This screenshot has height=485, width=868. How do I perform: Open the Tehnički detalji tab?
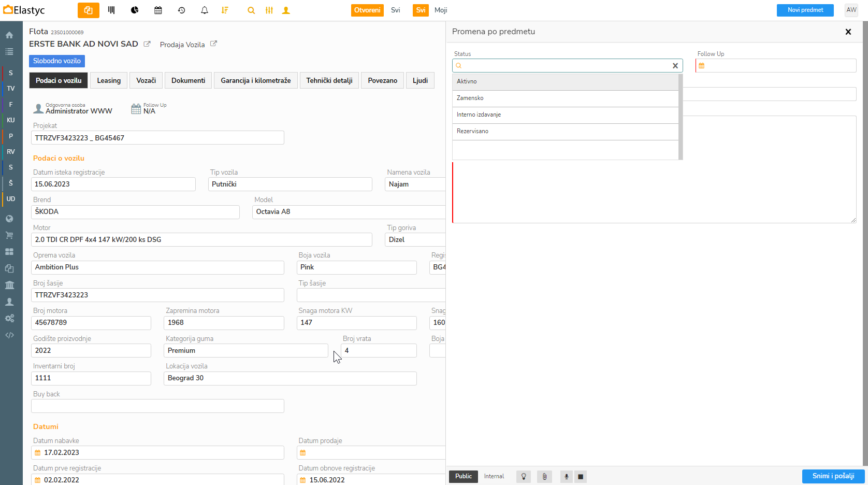(329, 80)
